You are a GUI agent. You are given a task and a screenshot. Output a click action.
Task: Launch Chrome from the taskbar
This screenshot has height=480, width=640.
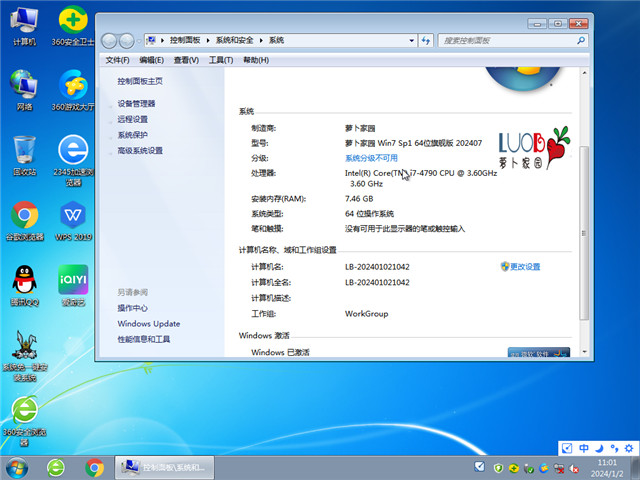tap(94, 468)
